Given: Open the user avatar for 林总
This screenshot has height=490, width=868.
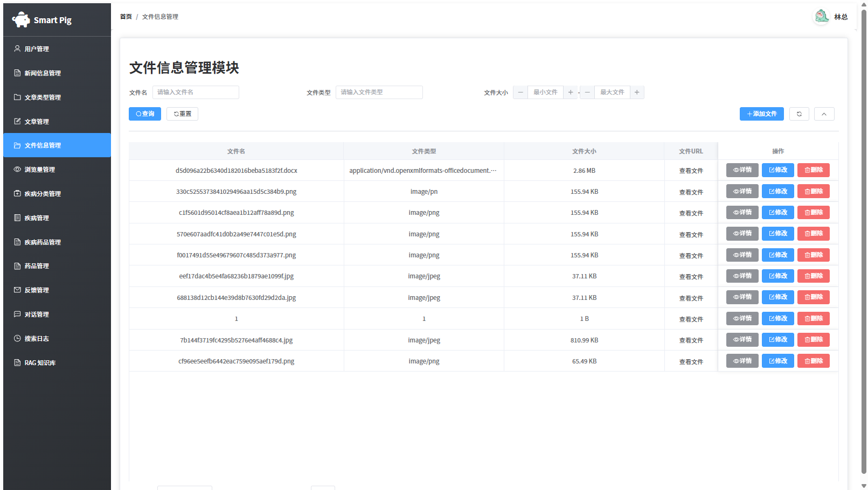Looking at the screenshot, I should point(821,17).
